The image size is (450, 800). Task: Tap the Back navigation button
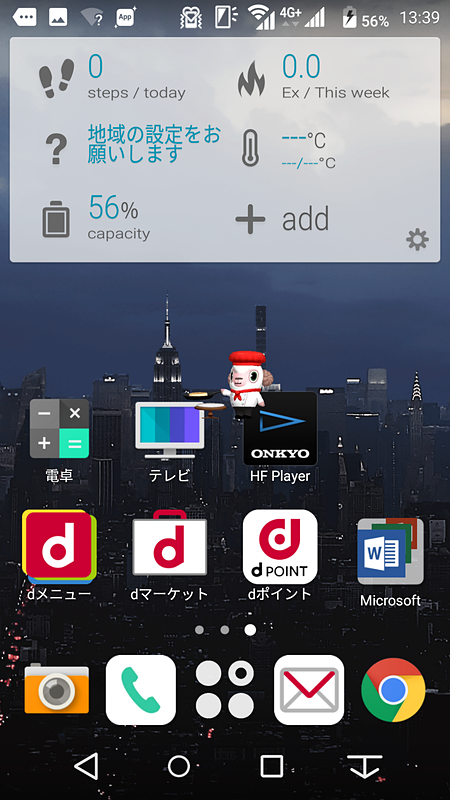pos(87,766)
